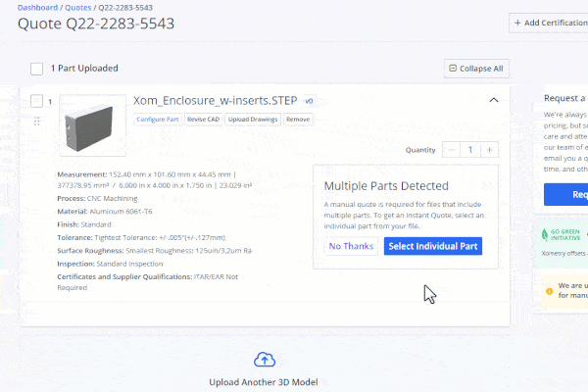Click the drag handle beside part 1
Screen dimensions: 588x392
[x=37, y=122]
